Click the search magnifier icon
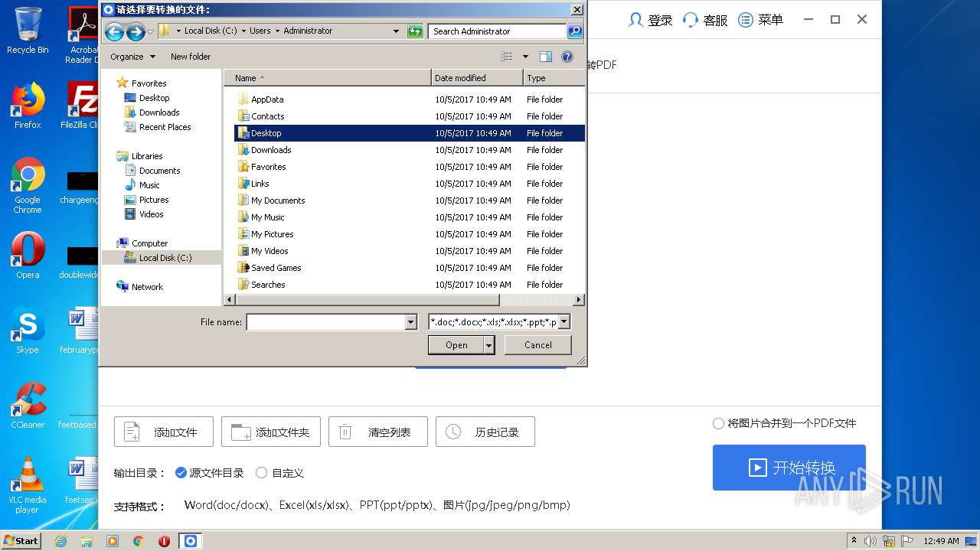The height and width of the screenshot is (551, 980). pyautogui.click(x=575, y=31)
